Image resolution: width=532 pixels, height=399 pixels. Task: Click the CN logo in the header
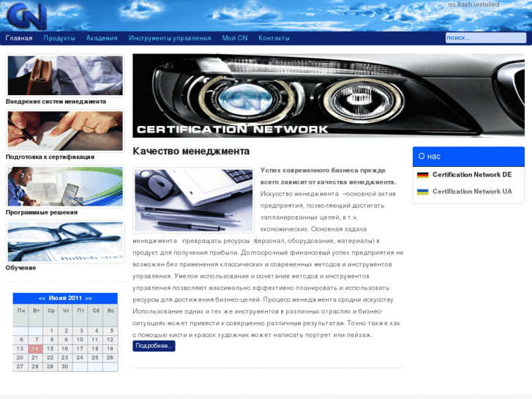(27, 16)
